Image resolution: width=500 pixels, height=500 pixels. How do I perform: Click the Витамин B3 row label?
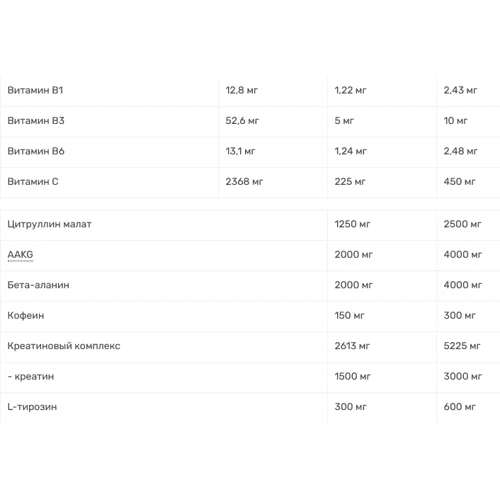36,121
